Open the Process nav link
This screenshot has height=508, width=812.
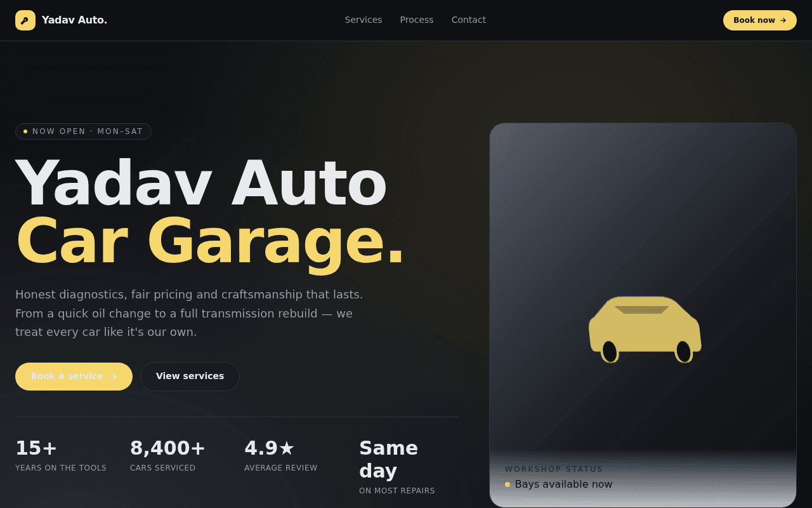417,20
